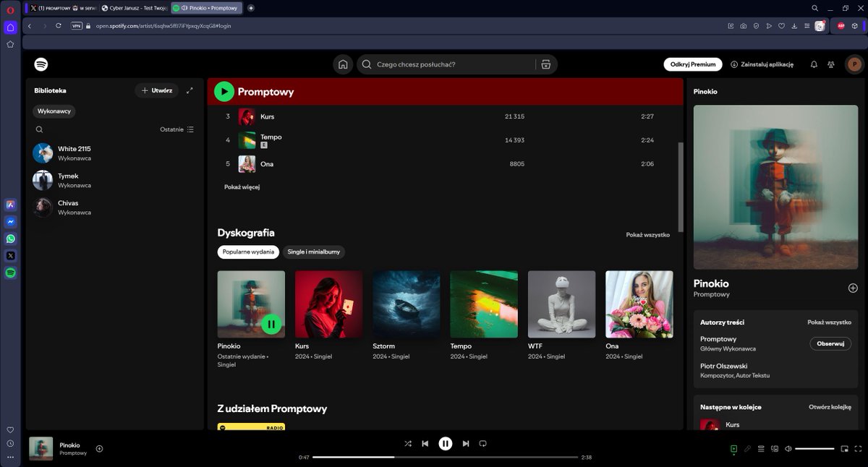The image size is (868, 467).
Task: Select the Wykonawcy library filter chip
Action: tap(54, 111)
